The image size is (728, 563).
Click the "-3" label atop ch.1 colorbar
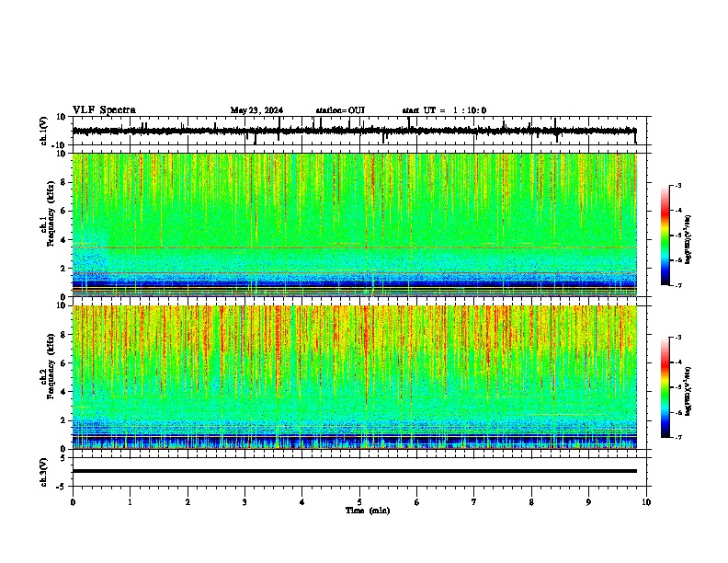point(678,186)
